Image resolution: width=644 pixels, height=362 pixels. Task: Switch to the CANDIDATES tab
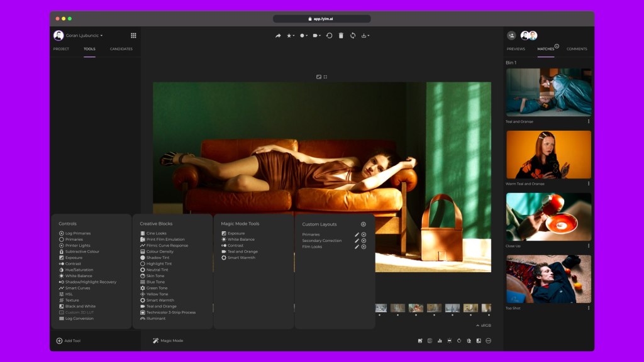click(x=121, y=49)
